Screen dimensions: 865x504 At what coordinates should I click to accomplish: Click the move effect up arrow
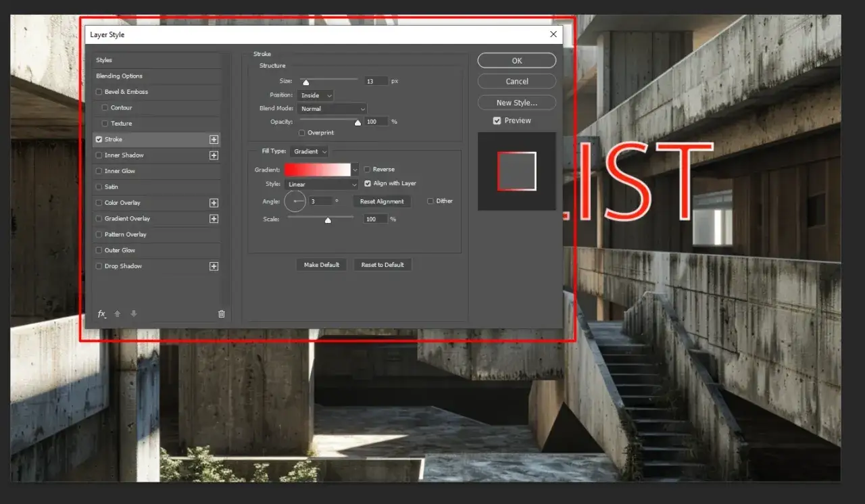(118, 314)
